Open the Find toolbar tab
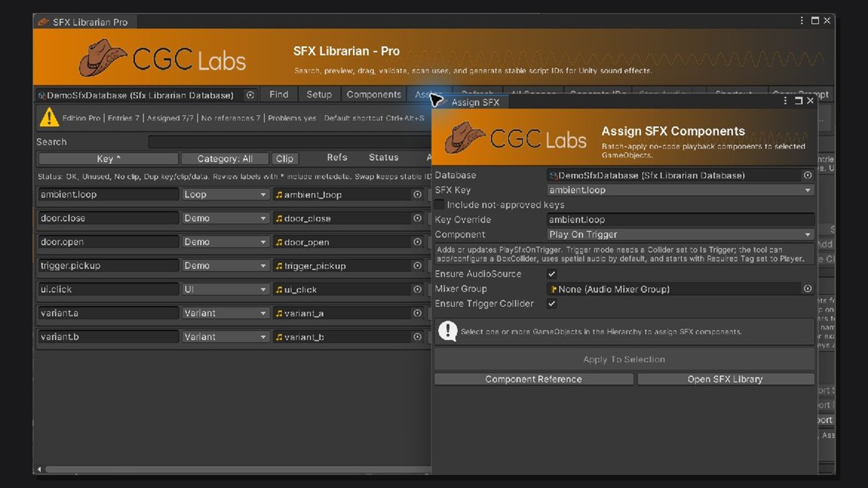The image size is (868, 488). point(279,94)
